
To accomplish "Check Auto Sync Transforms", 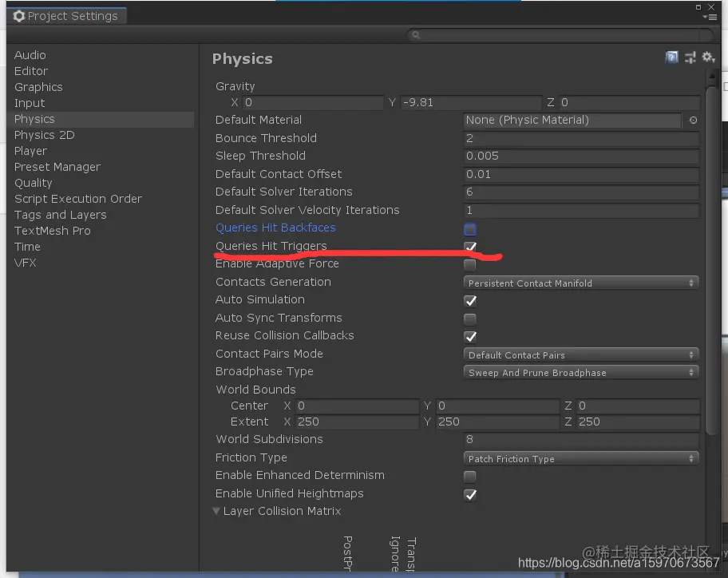I will coord(470,319).
